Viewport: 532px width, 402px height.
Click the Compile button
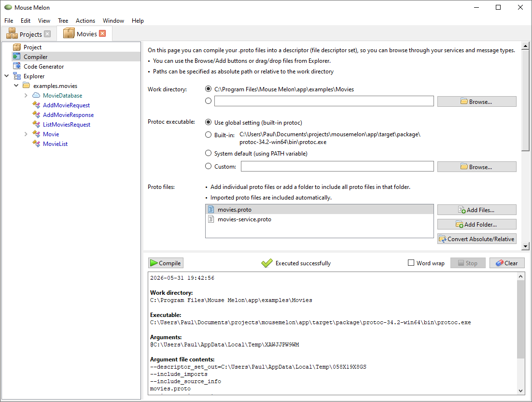point(166,263)
